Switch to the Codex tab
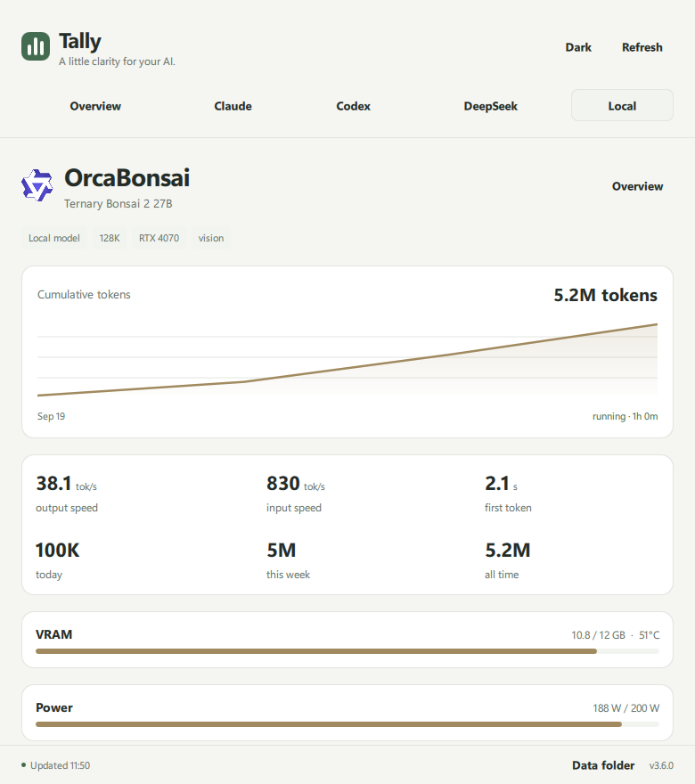This screenshot has width=695, height=784. 353,106
